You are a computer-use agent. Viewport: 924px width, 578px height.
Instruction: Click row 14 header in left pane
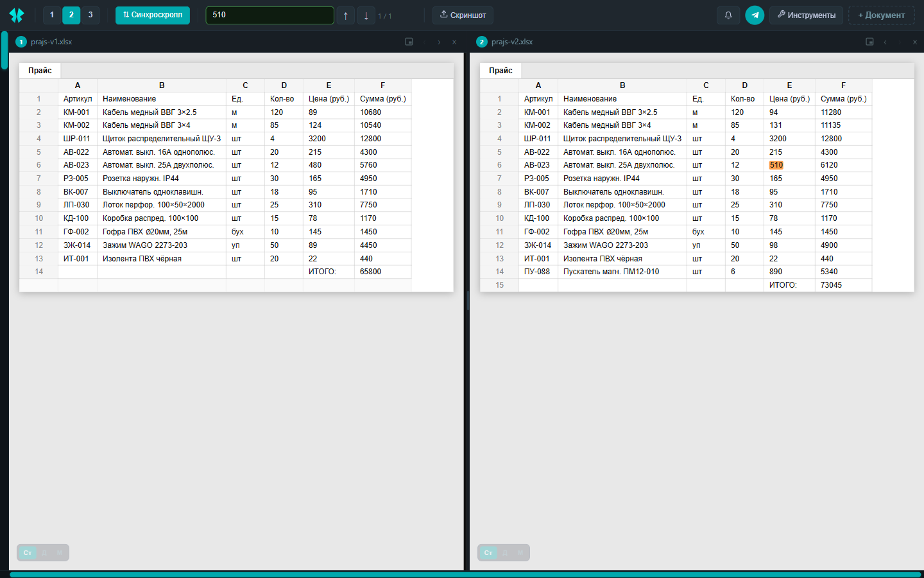click(38, 272)
